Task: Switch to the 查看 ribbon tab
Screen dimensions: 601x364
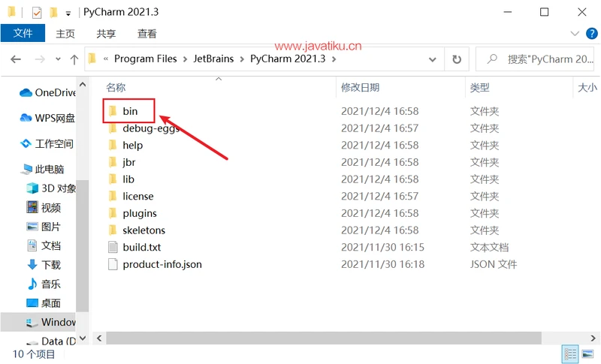Action: click(147, 34)
